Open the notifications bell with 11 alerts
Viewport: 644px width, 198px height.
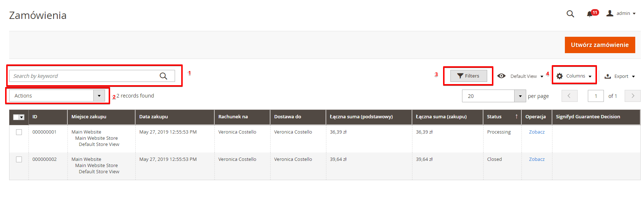[590, 14]
